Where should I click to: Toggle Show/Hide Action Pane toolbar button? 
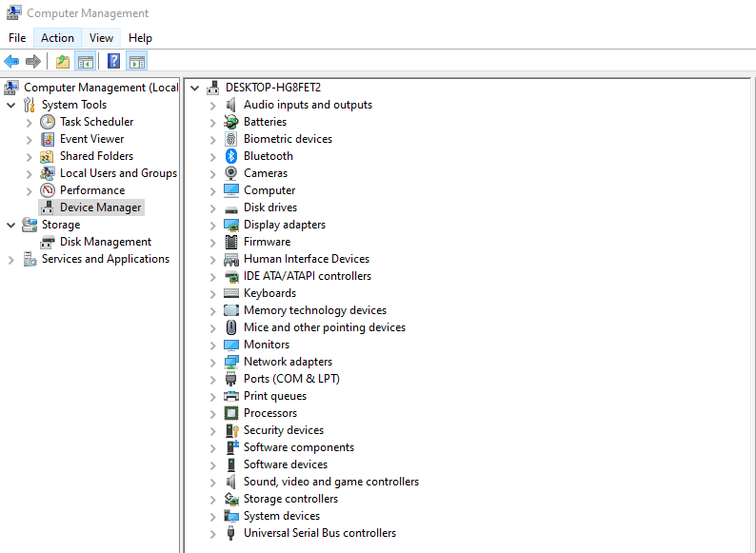point(136,62)
